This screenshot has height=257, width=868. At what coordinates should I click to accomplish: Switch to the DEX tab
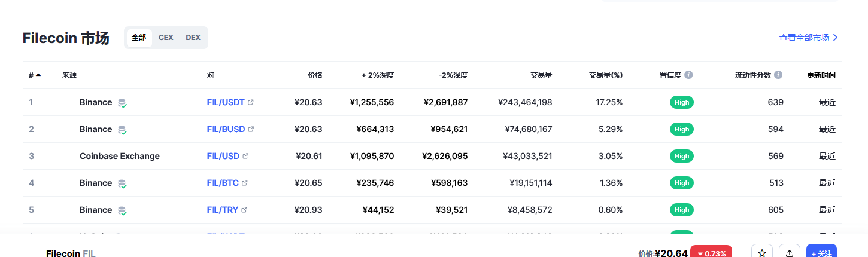coord(193,38)
